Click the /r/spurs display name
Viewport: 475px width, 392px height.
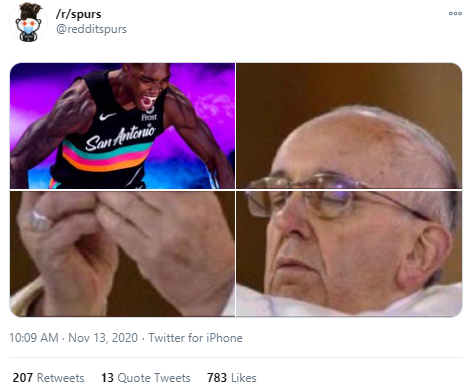(78, 14)
